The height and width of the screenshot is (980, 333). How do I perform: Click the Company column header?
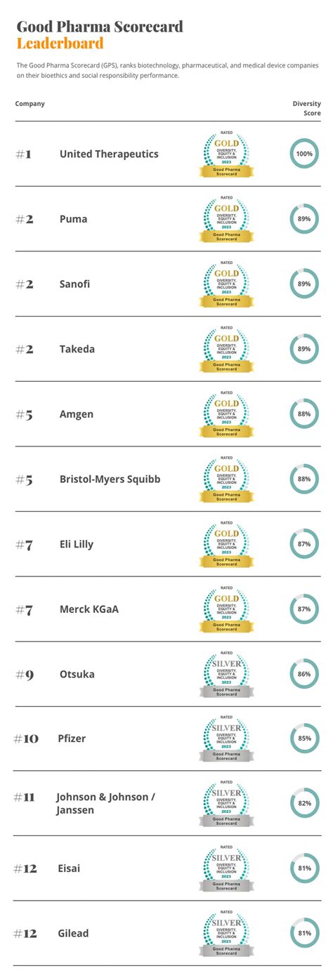(x=30, y=104)
